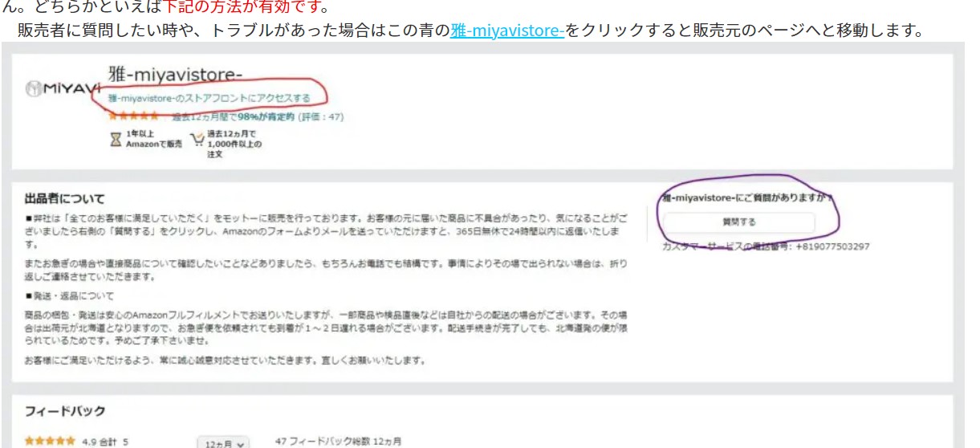Click the blue 雅-miyavistore- link in the article text
Viewport: 980px width, 448px height.
[x=507, y=32]
